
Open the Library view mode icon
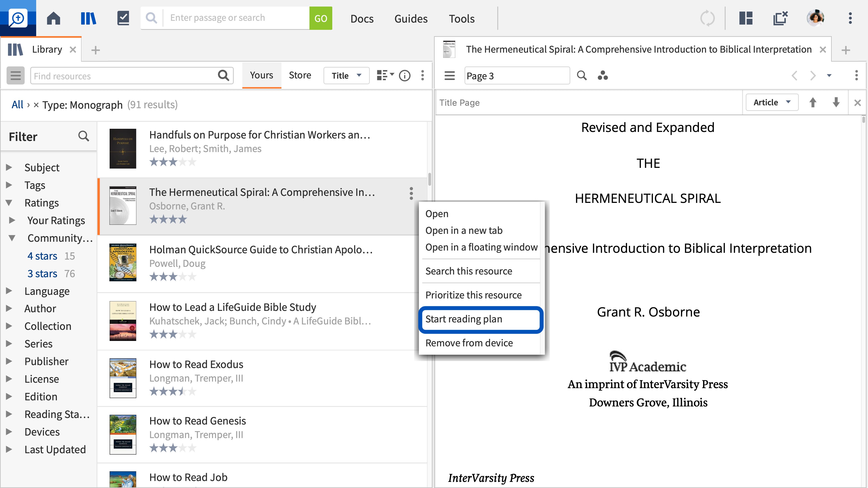click(x=385, y=75)
